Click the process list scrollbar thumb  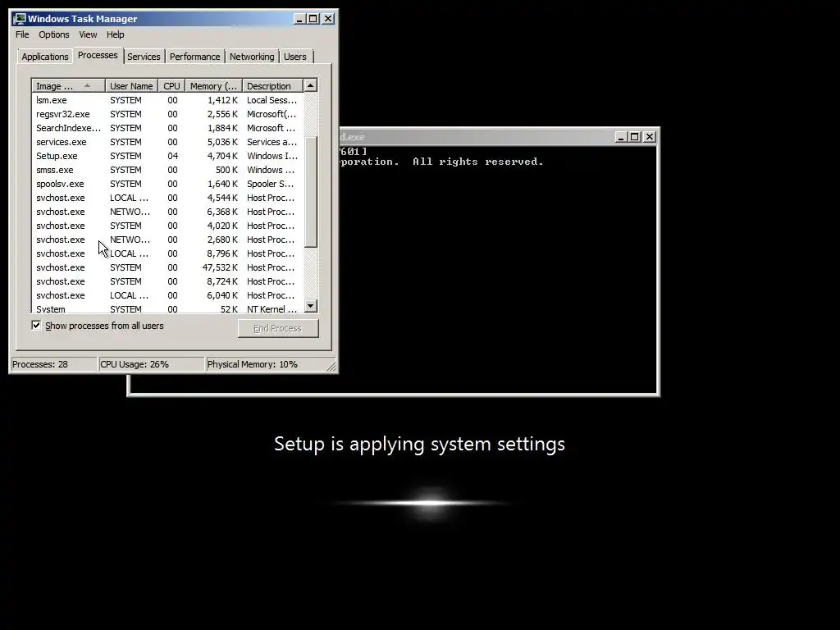[311, 192]
